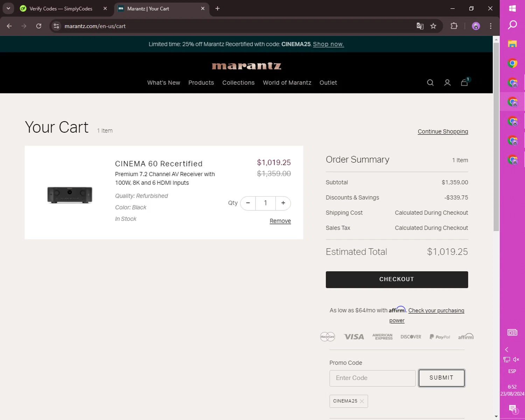Screen dimensions: 525x420
Task: Check your purchasing power with Affirm
Action: [436, 310]
